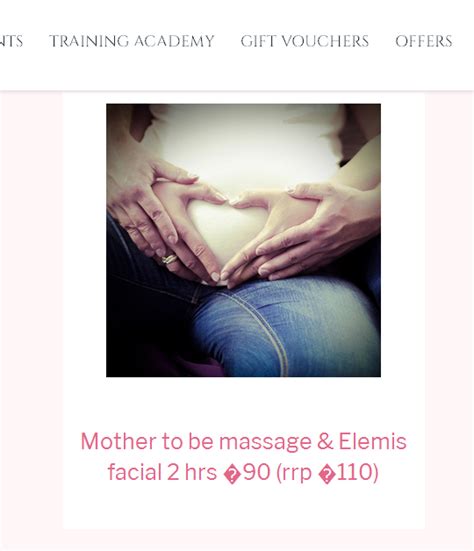Click the word 'Elemis' in the offer title

pyautogui.click(x=372, y=441)
